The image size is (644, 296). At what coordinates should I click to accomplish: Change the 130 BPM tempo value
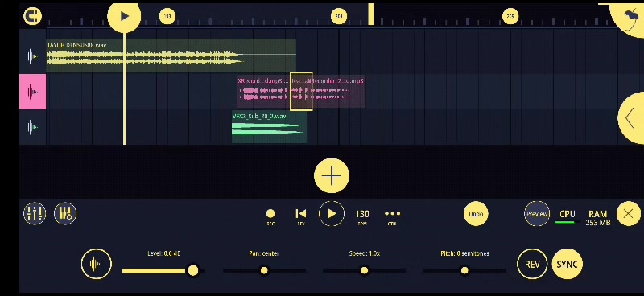click(x=361, y=216)
